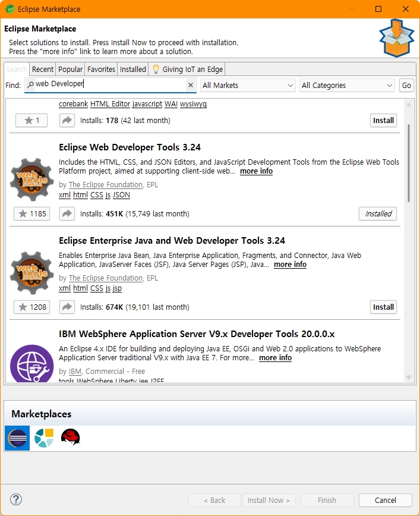Share the Enterprise Java and Web Developer Tools entry
Image resolution: width=420 pixels, height=516 pixels.
[67, 307]
